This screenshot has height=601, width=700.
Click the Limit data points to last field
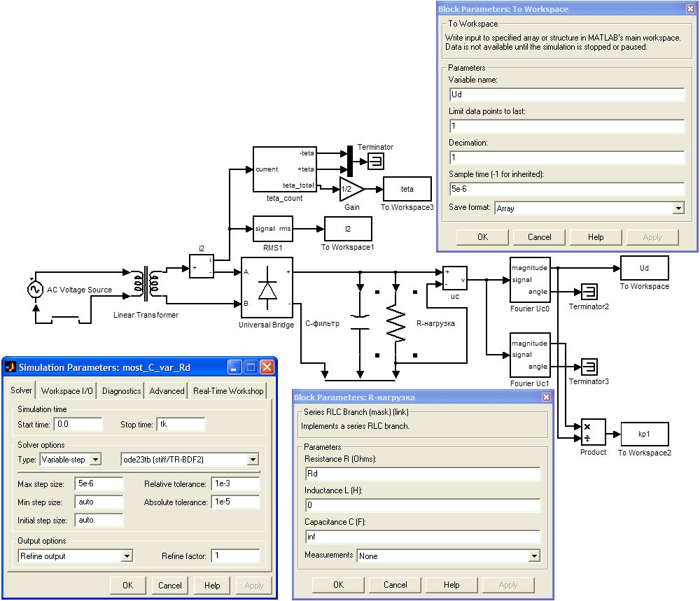pyautogui.click(x=567, y=126)
